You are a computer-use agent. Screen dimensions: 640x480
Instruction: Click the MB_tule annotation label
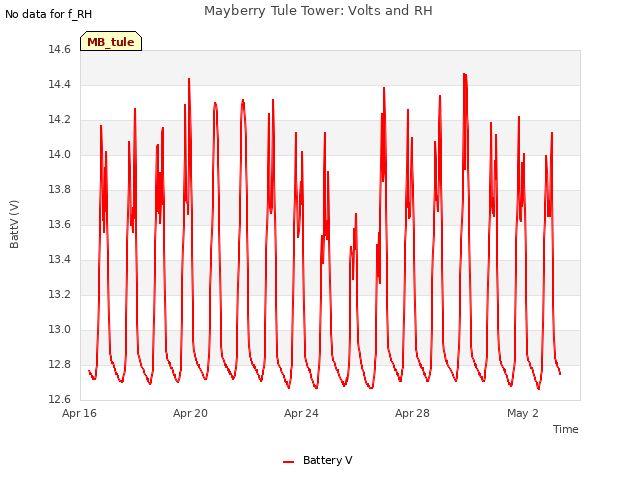click(x=111, y=41)
